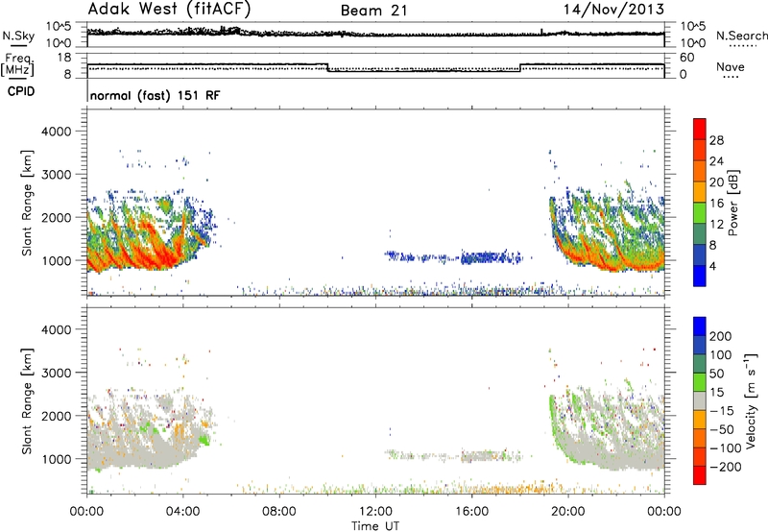Click the 'N.Sky' legend label
The width and height of the screenshot is (768, 532).
click(x=18, y=36)
